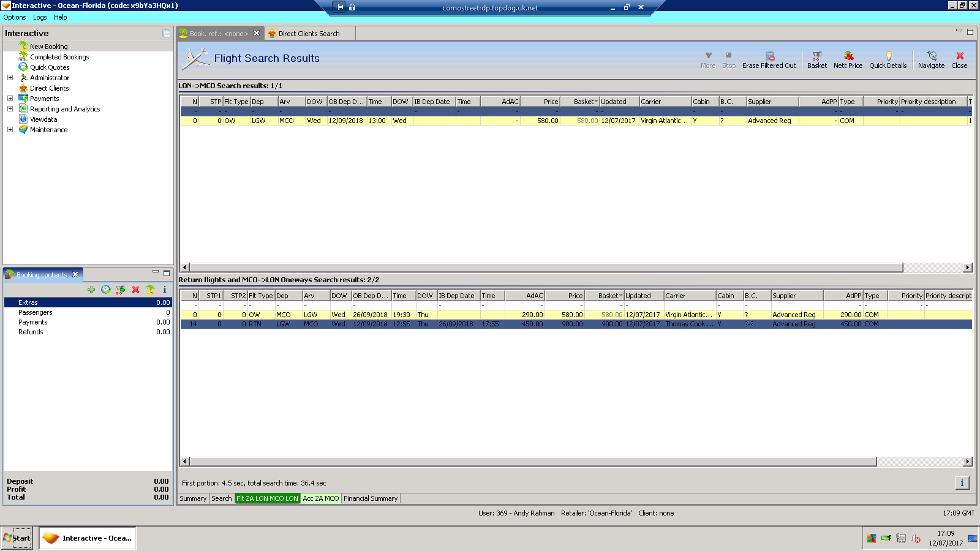Select the return OW MCO-LGW Virgin Atlantic row

(576, 315)
